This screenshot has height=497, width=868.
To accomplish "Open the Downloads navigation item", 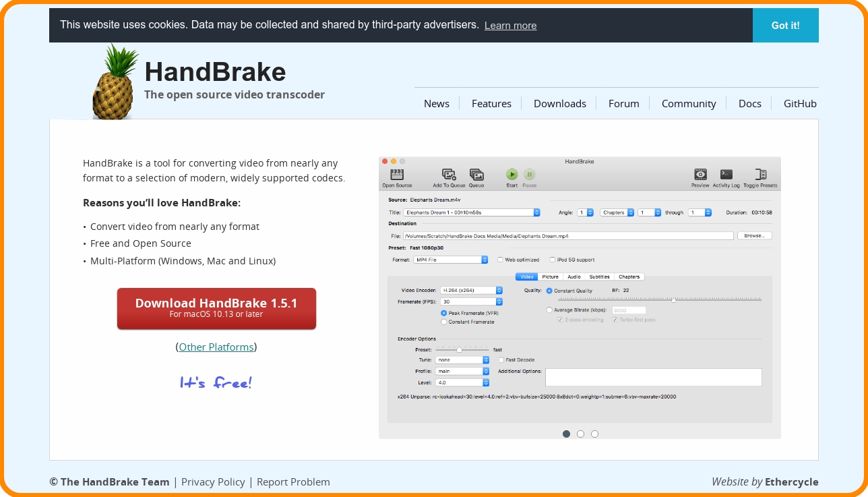I will (x=560, y=103).
